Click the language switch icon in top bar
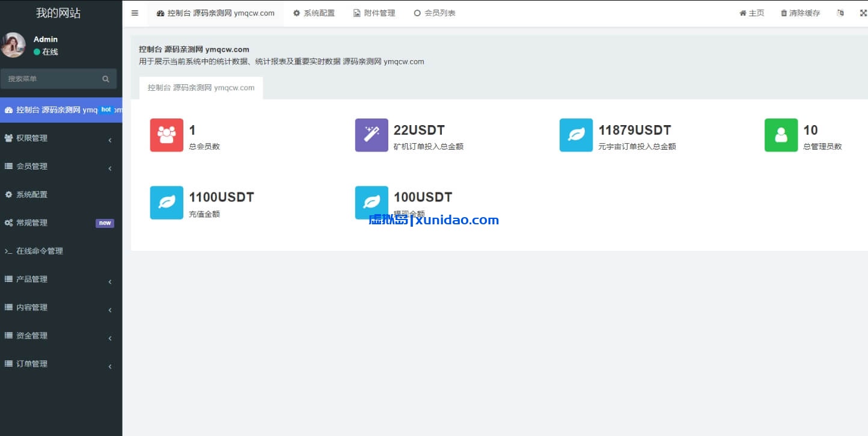The width and height of the screenshot is (868, 436). [x=840, y=13]
